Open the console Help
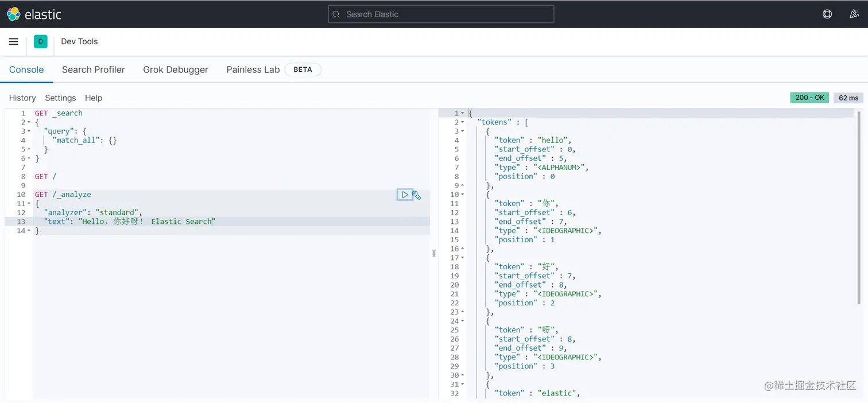Image resolution: width=868 pixels, height=403 pixels. (x=94, y=98)
